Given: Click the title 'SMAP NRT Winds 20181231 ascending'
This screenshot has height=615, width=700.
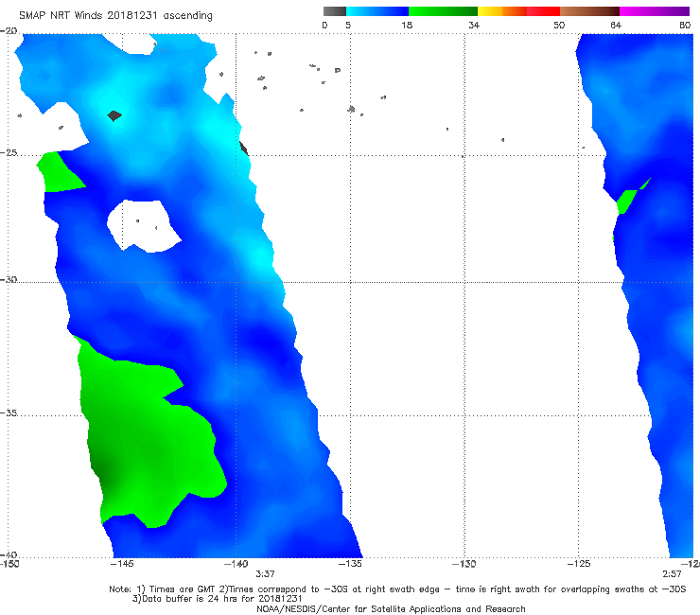Looking at the screenshot, I should tap(115, 16).
